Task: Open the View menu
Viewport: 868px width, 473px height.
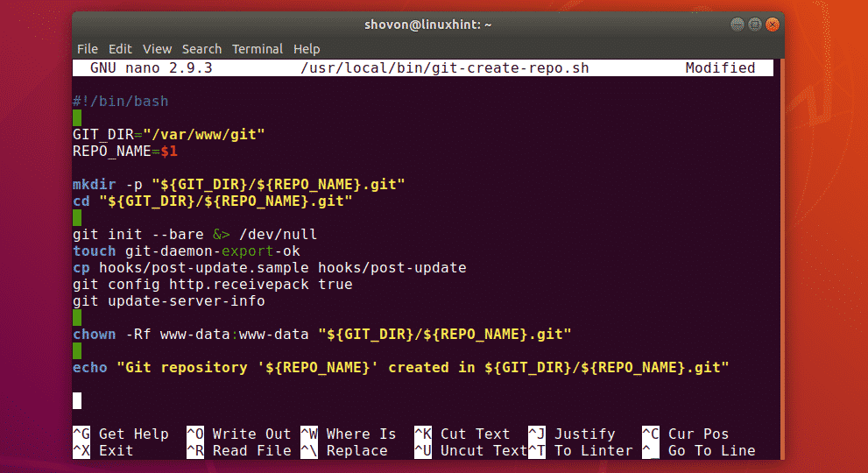Action: coord(157,49)
